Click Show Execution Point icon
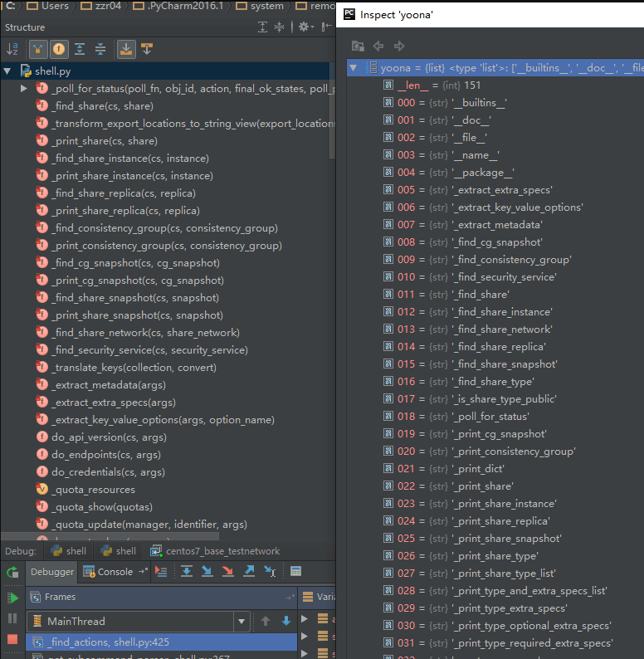This screenshot has height=659, width=644. tap(161, 571)
